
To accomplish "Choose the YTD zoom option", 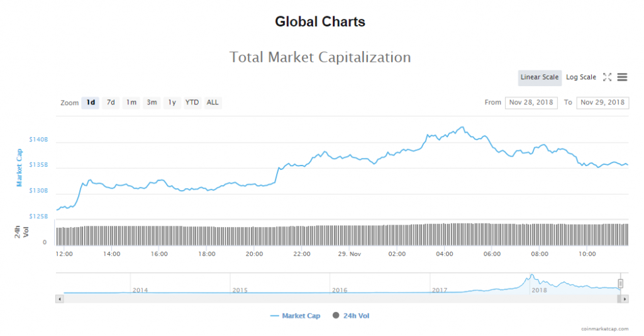I will pos(192,103).
